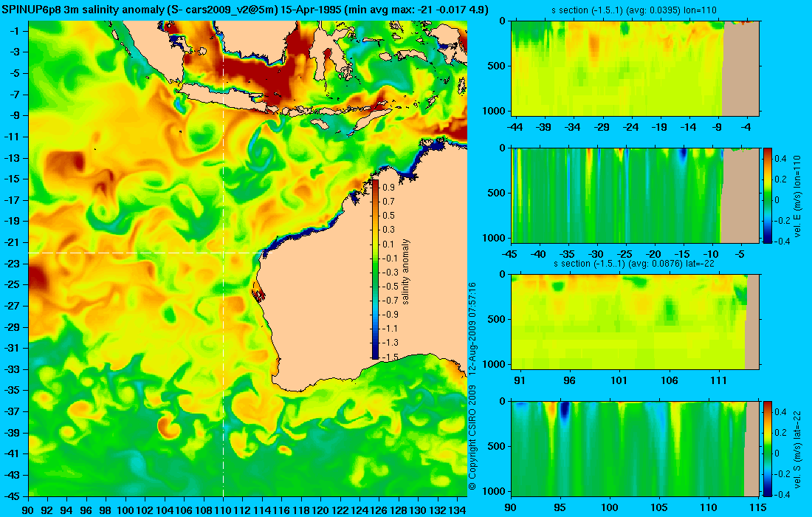Click the '111' tick under lat=-22 salinity section
This screenshot has width=812, height=517.
click(719, 381)
